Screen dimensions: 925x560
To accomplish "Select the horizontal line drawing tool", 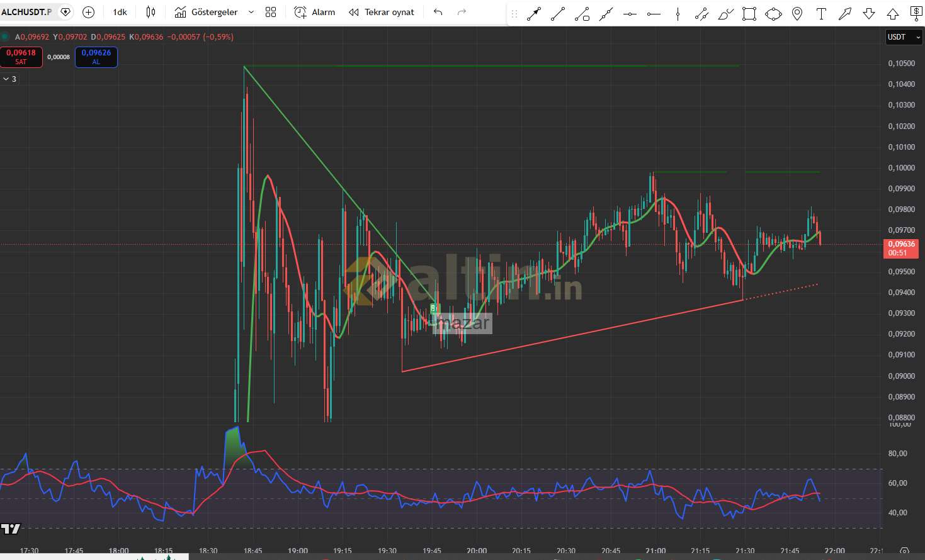I will pos(630,14).
